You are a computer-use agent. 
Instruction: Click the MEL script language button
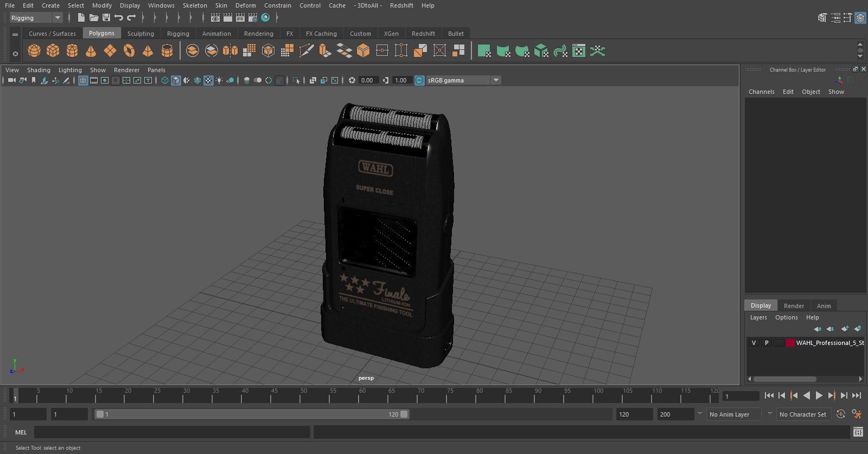point(21,432)
